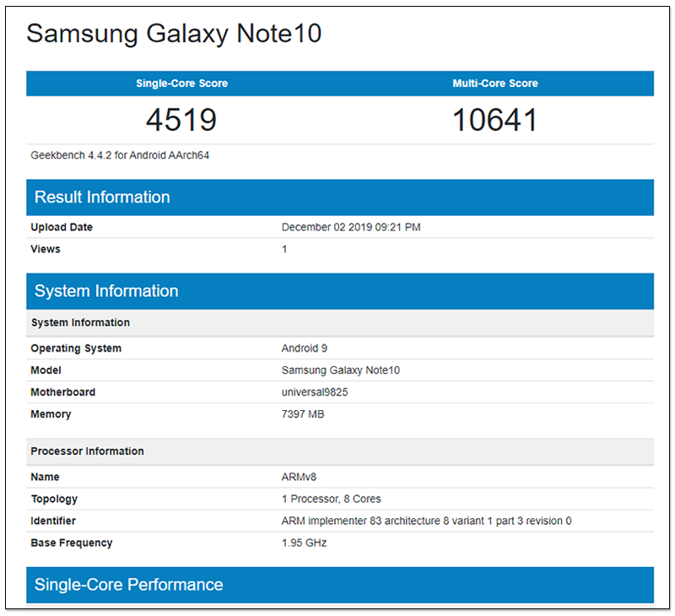Click the Multi-Core Score header
This screenshot has width=675, height=616.
tap(495, 84)
